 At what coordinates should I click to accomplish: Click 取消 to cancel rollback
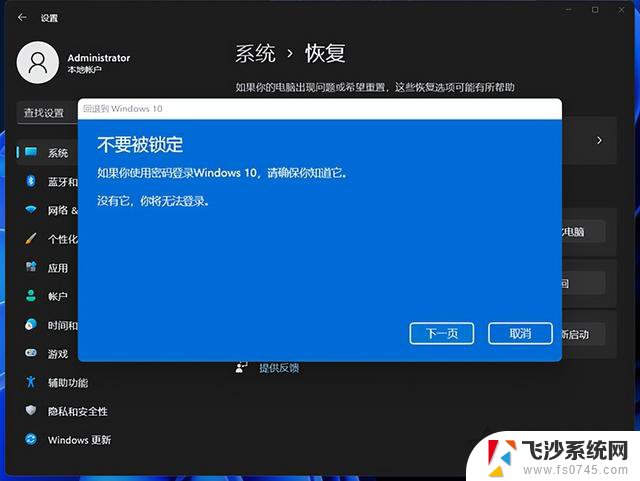520,334
